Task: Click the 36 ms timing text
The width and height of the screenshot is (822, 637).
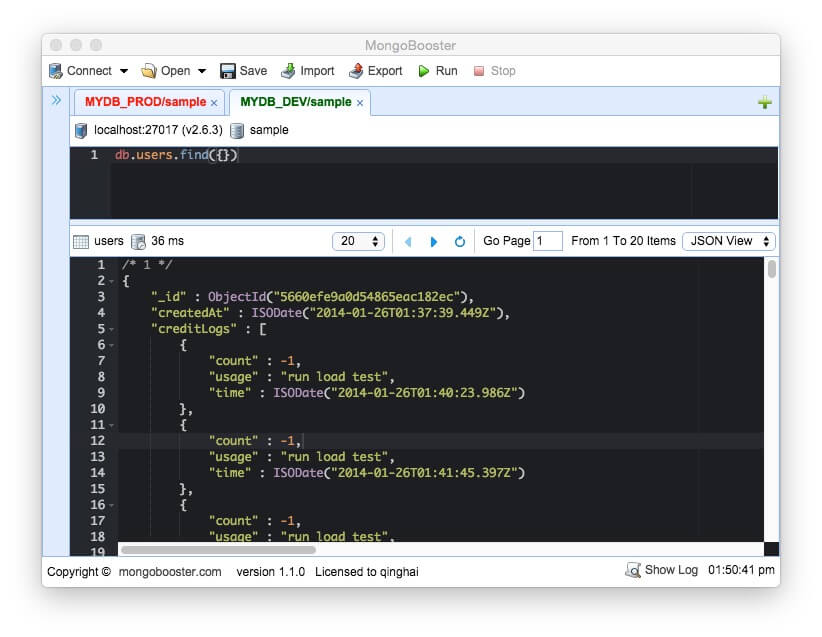Action: [x=167, y=241]
